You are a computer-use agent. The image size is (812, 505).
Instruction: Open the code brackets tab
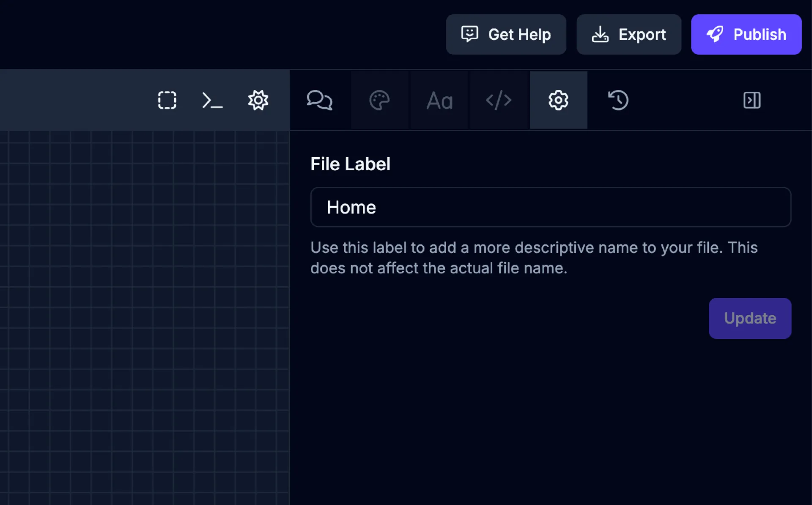coord(499,100)
